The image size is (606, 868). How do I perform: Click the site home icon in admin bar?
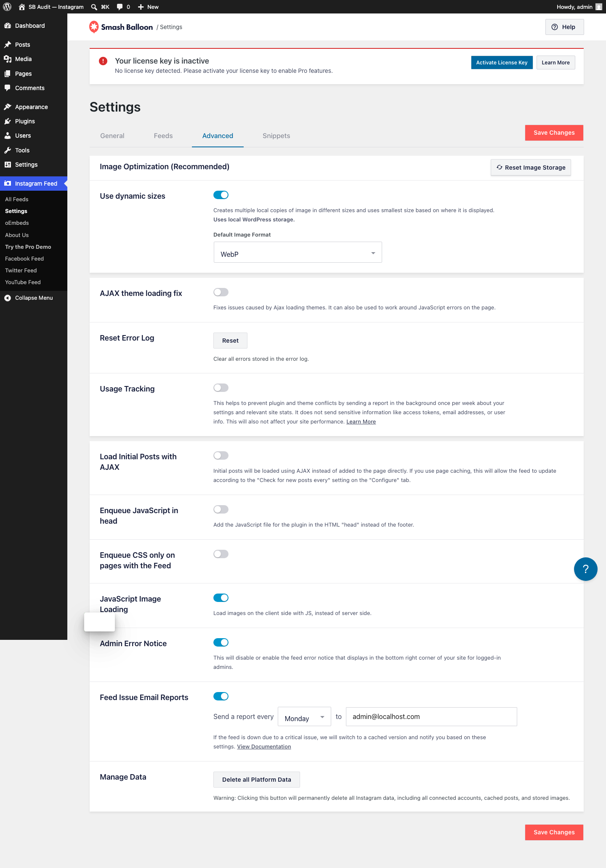click(22, 7)
